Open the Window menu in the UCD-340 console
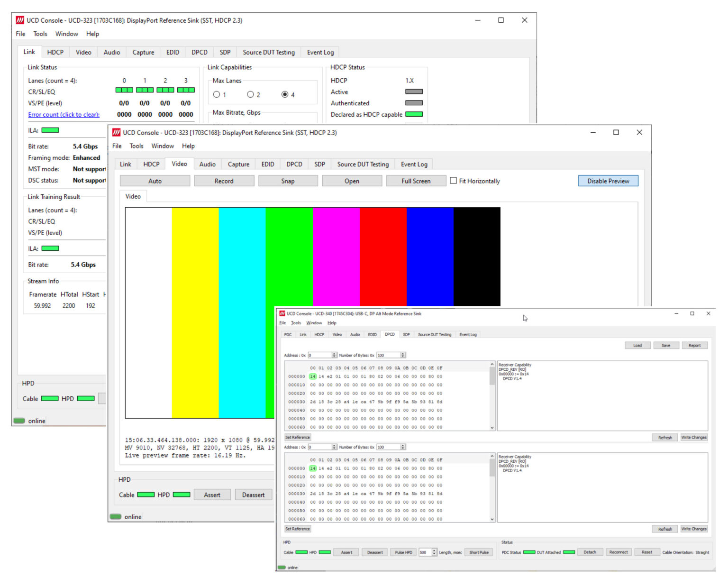 pos(314,323)
